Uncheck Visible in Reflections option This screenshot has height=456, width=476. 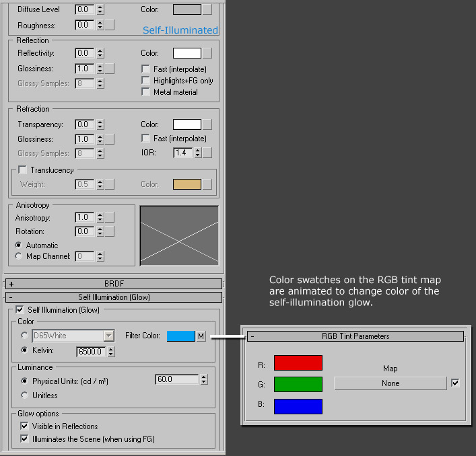pyautogui.click(x=24, y=426)
